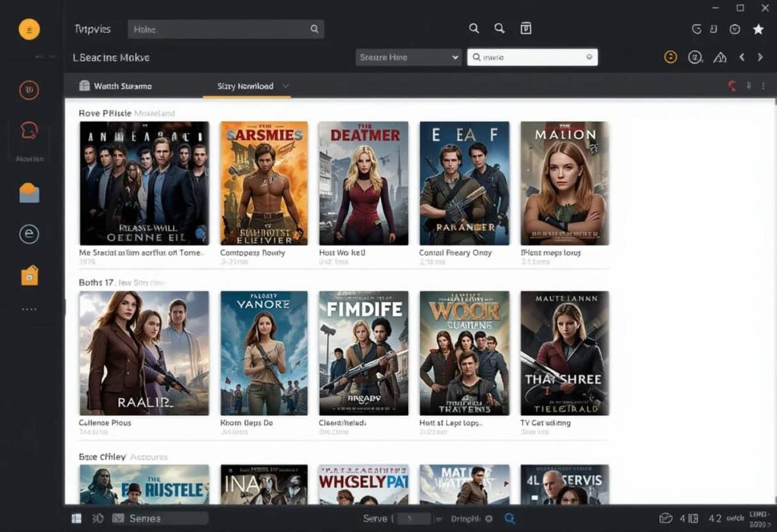This screenshot has width=777, height=532.
Task: Focus the Holne search input
Action: (226, 30)
